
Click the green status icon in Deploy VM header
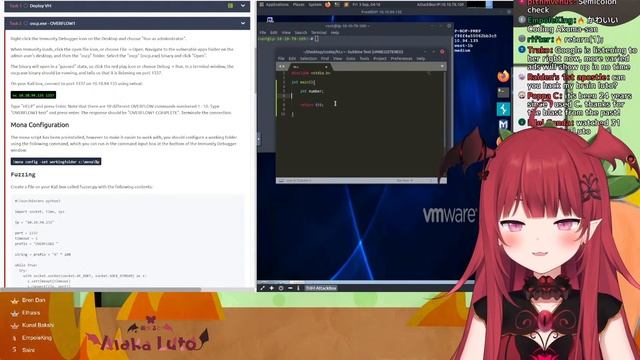pos(231,6)
